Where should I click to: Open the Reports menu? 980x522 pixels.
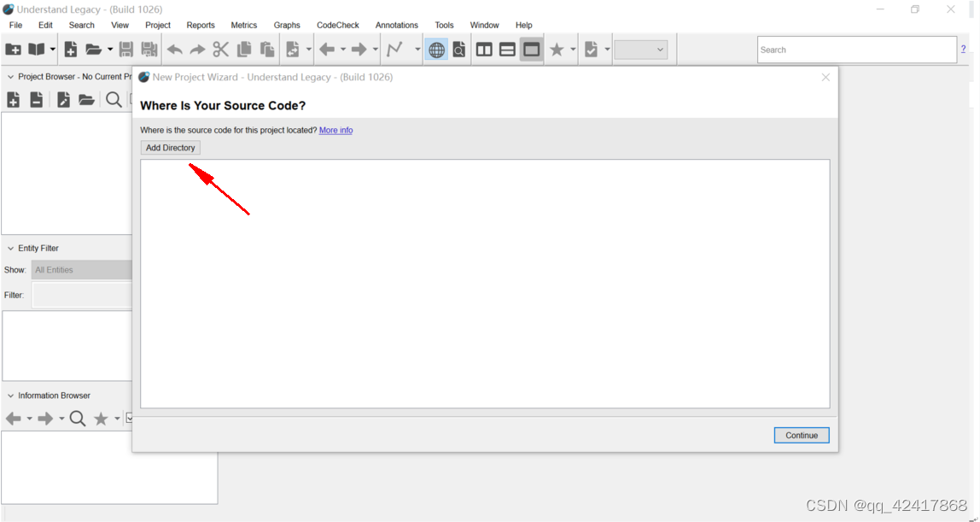point(201,25)
